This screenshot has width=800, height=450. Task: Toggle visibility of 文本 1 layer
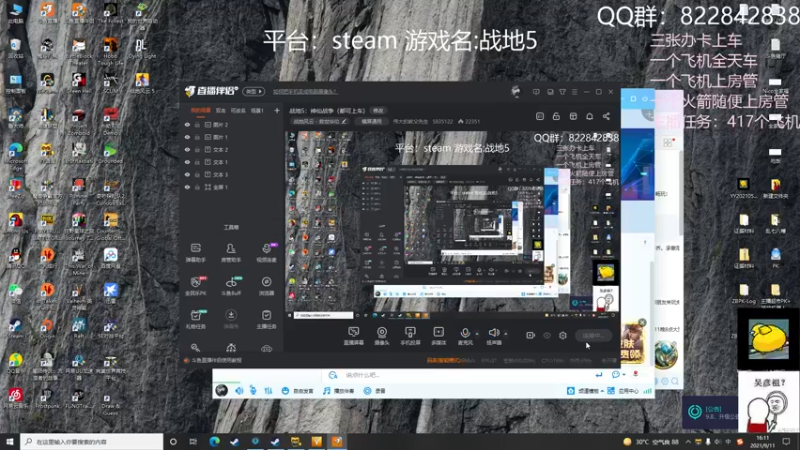tap(187, 162)
